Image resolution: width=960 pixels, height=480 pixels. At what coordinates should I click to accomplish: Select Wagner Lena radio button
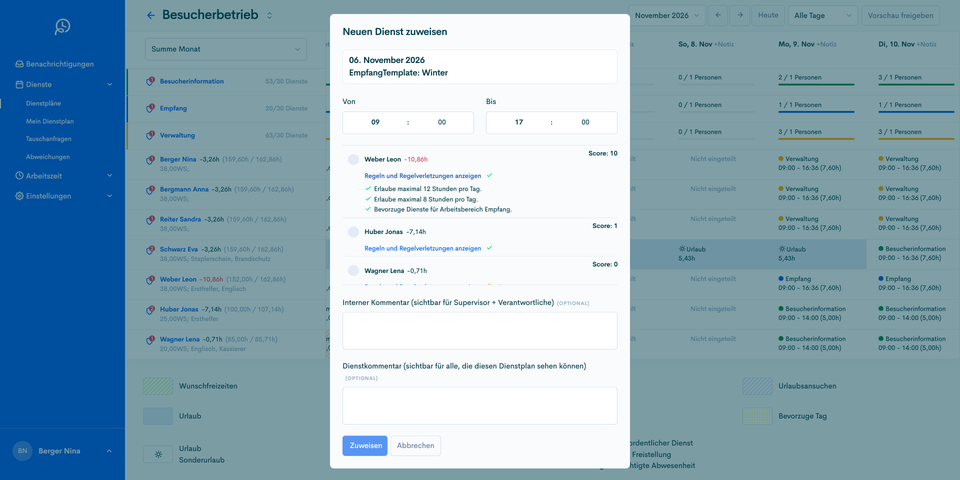pos(353,271)
